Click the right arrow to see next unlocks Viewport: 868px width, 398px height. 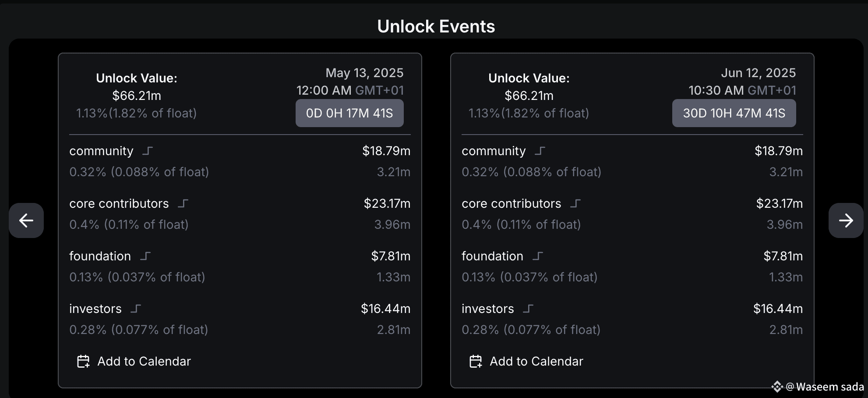(x=846, y=220)
